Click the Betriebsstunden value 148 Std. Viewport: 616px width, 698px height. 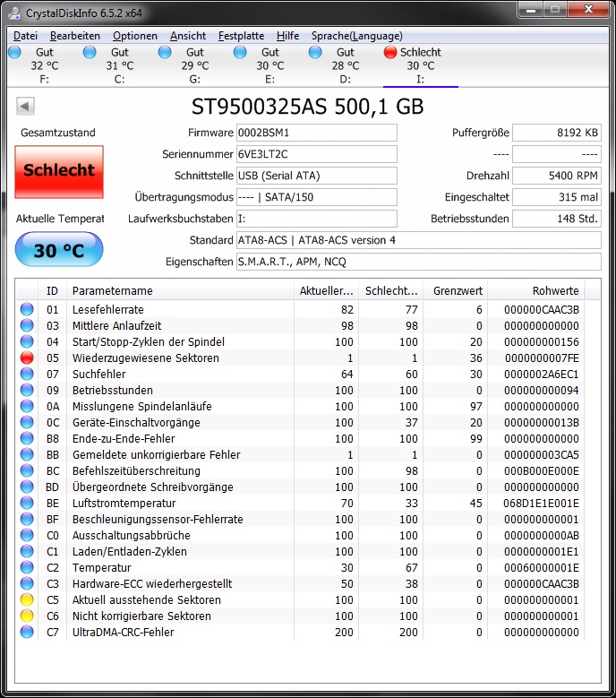click(557, 219)
